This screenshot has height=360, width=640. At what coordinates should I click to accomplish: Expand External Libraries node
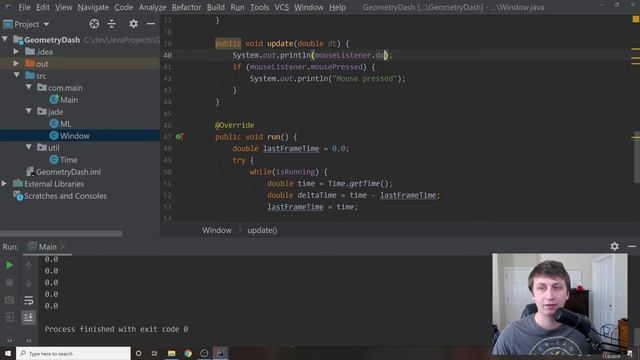pos(4,183)
